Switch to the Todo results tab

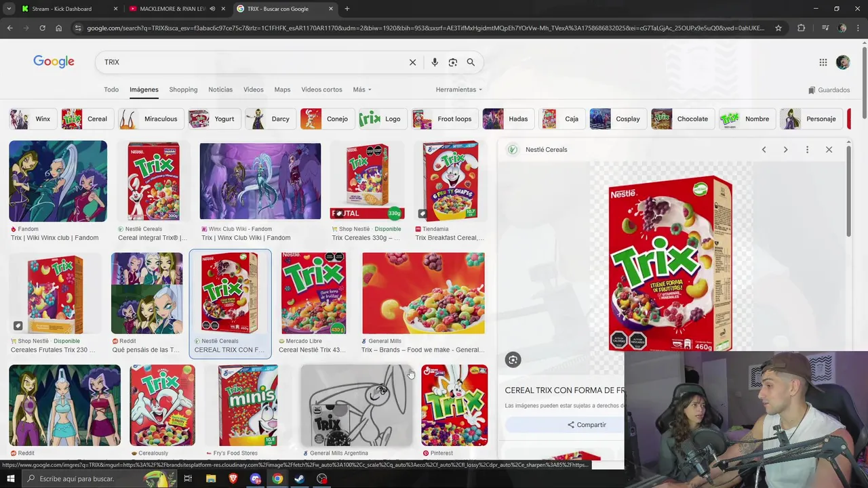tap(111, 89)
